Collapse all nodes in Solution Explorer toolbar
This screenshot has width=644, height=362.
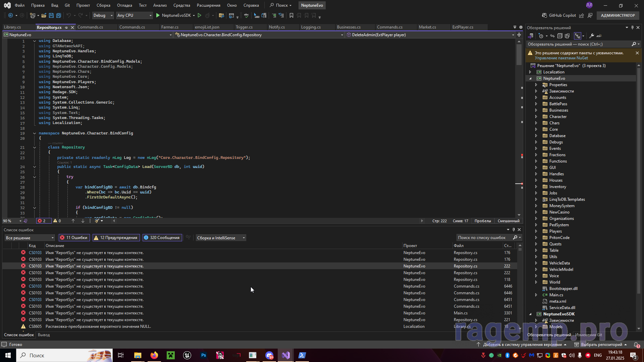pos(560,36)
